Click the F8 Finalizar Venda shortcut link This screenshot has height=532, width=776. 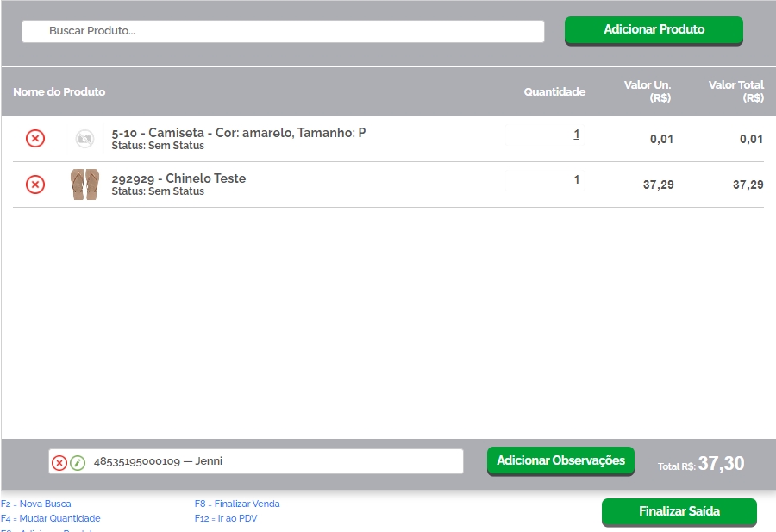237,504
